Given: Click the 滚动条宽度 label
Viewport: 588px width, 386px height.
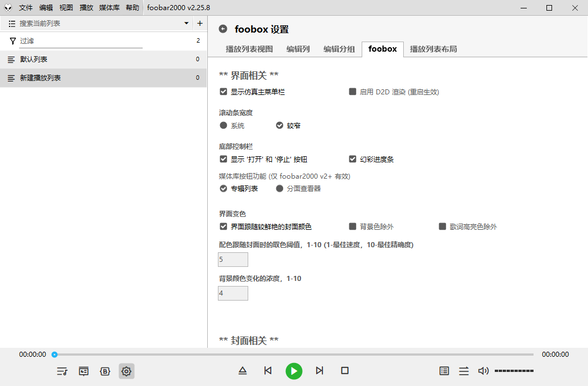Looking at the screenshot, I should (236, 113).
